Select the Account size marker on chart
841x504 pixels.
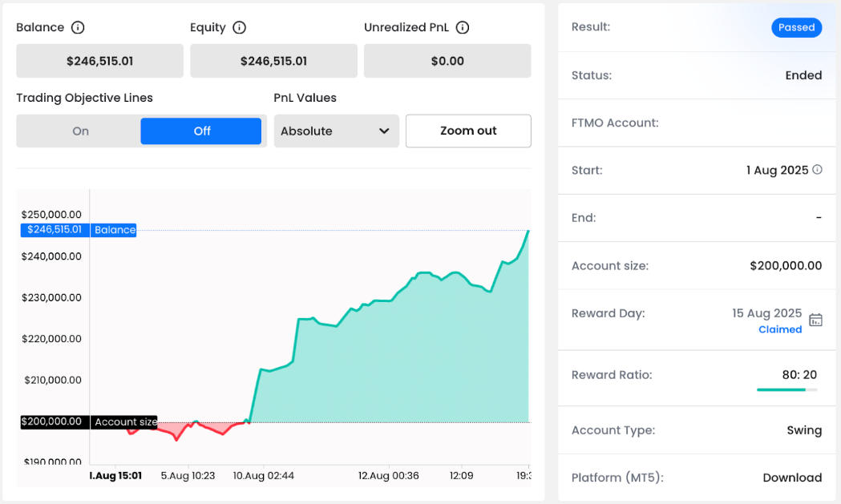[124, 421]
